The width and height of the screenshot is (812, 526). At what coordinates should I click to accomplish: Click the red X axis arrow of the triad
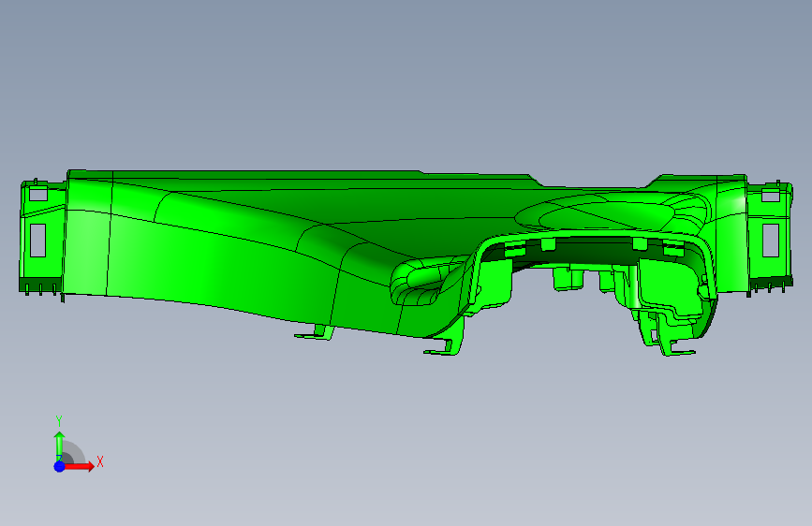[x=79, y=466]
